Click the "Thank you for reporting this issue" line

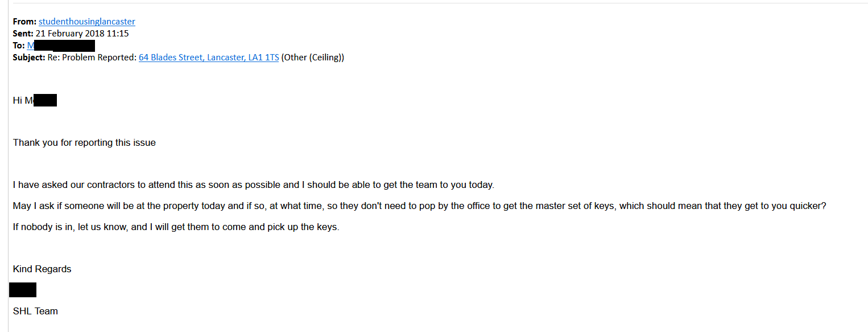tap(84, 143)
